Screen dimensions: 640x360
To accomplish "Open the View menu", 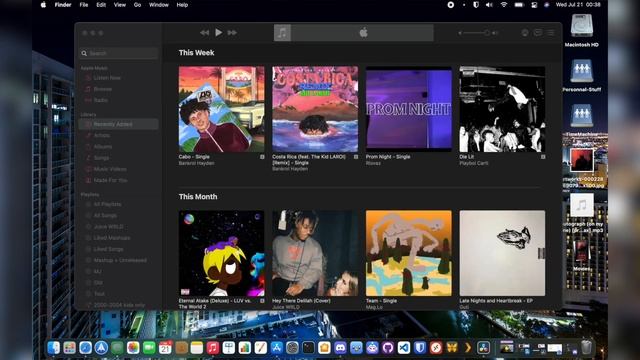I will [120, 5].
